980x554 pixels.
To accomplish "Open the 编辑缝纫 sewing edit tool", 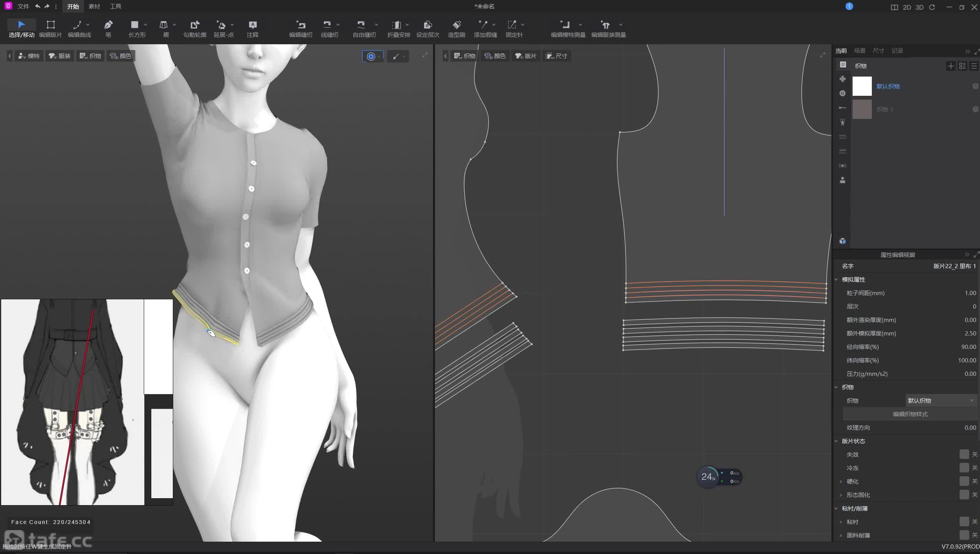I will click(x=301, y=29).
